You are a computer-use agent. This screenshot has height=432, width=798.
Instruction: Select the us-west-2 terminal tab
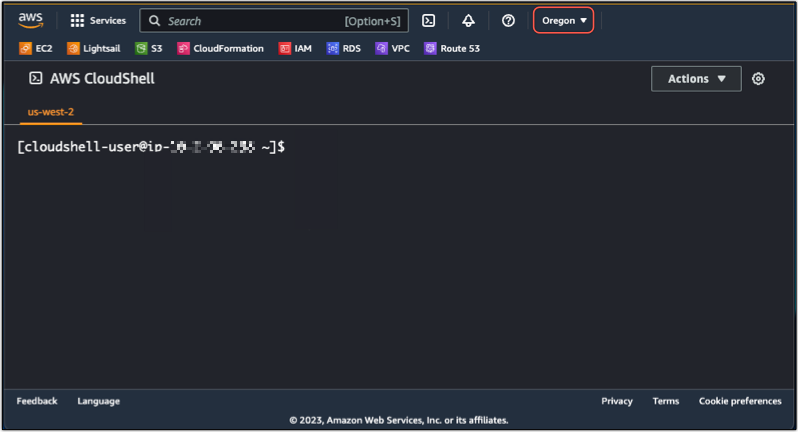coord(50,112)
